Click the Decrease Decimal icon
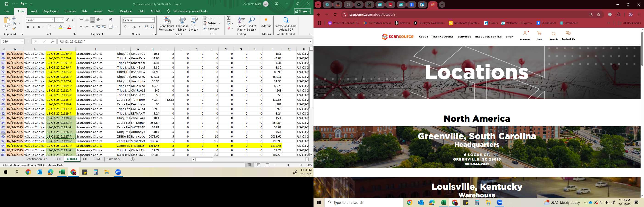Viewport: 644px width, 207px height. pyautogui.click(x=152, y=27)
